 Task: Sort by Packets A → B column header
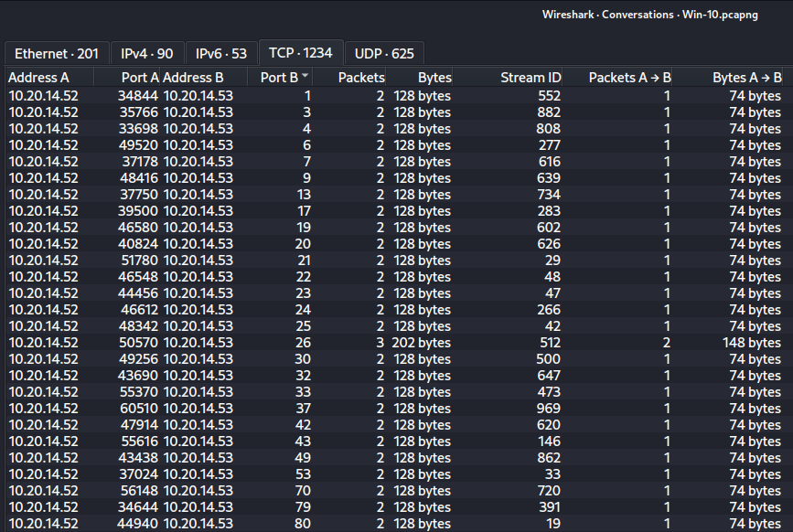click(x=617, y=78)
